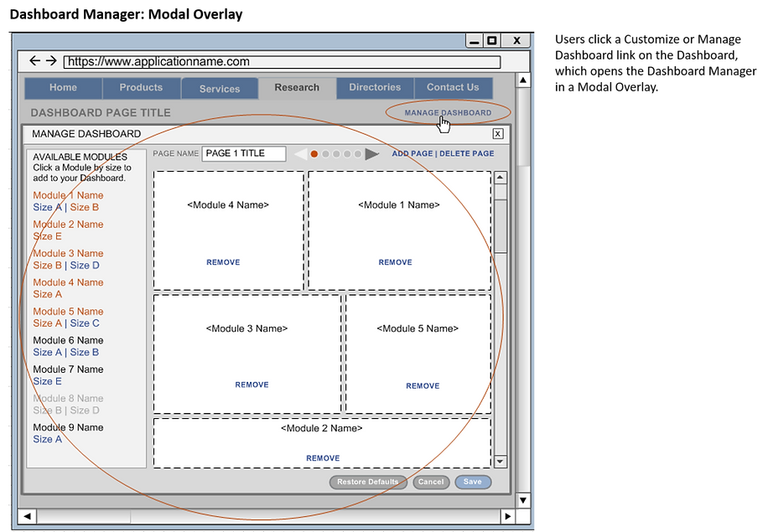Open the Directories navigation tab
Screen dimensions: 768x532
point(375,88)
